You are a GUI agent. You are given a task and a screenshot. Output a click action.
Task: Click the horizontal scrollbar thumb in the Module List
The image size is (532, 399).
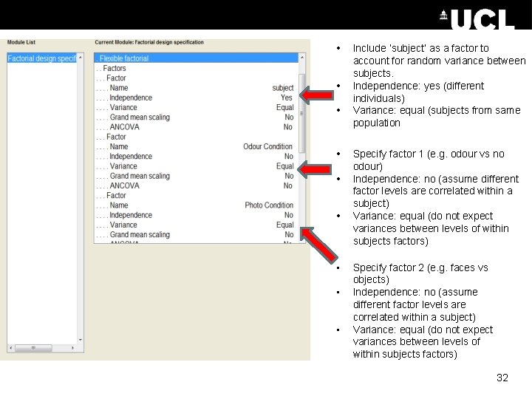click(x=33, y=348)
